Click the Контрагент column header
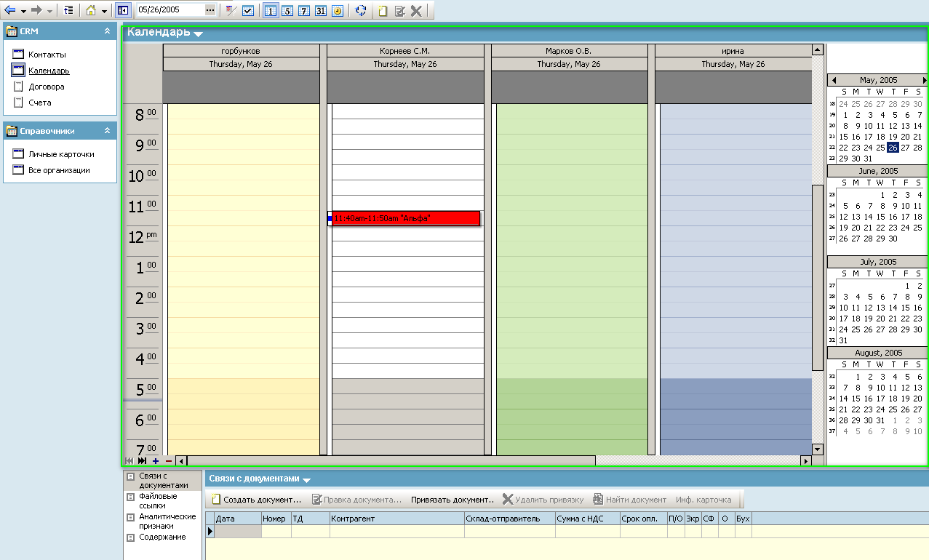Image resolution: width=929 pixels, height=560 pixels. [x=397, y=519]
